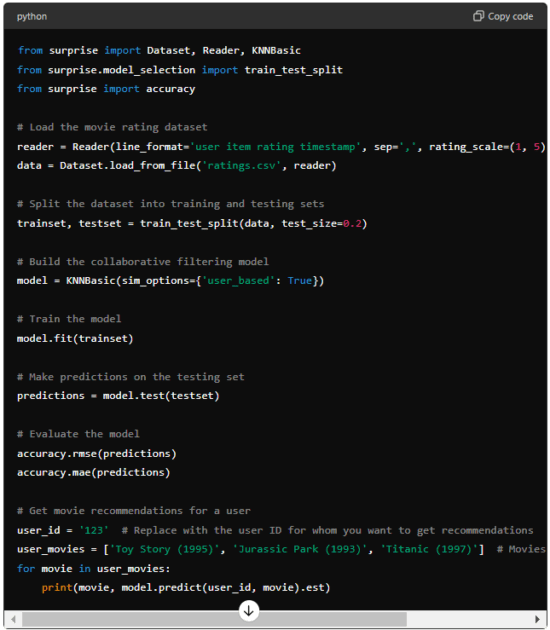550x630 pixels.
Task: Click the test_size value 0.2
Action: click(x=352, y=223)
